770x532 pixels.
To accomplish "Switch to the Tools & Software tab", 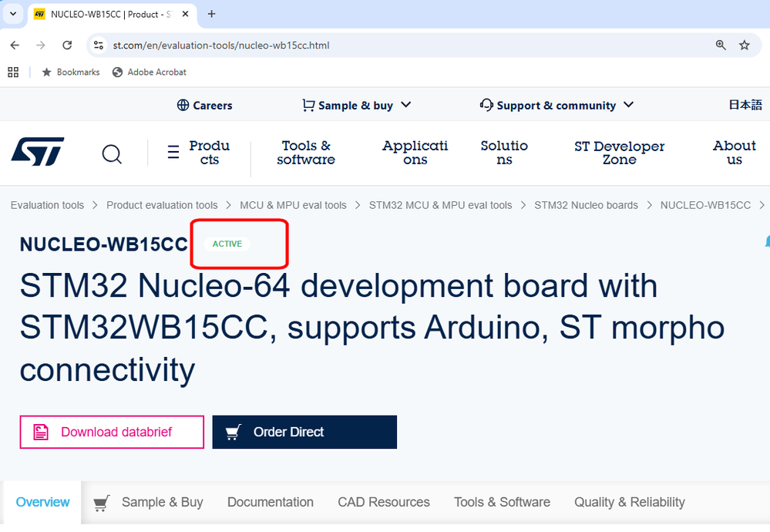I will (502, 502).
